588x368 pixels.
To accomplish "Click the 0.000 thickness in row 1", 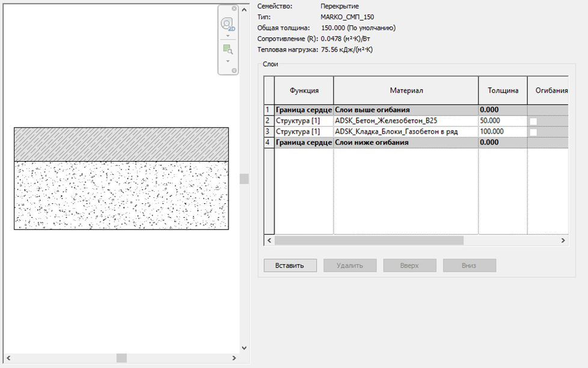I will [503, 110].
